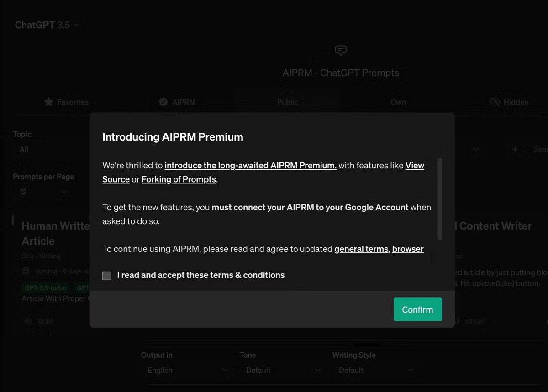Open the Output in English dropdown
The width and height of the screenshot is (548, 392).
[x=187, y=370]
